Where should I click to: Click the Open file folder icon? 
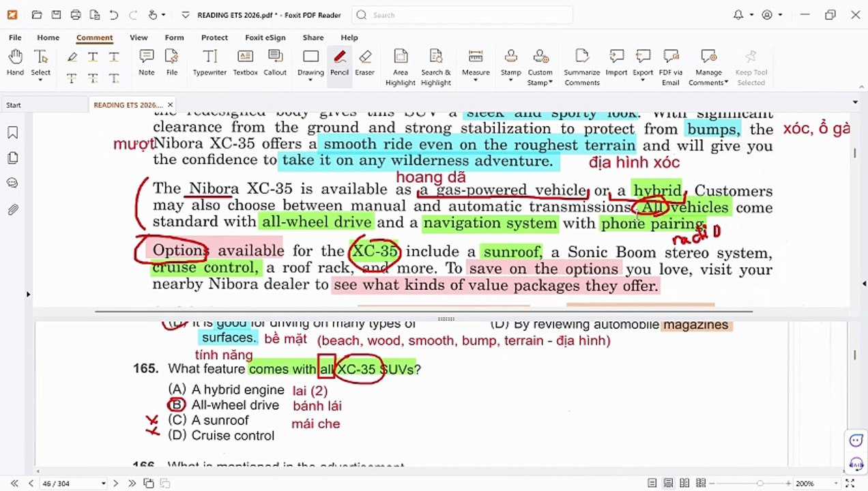coord(37,15)
